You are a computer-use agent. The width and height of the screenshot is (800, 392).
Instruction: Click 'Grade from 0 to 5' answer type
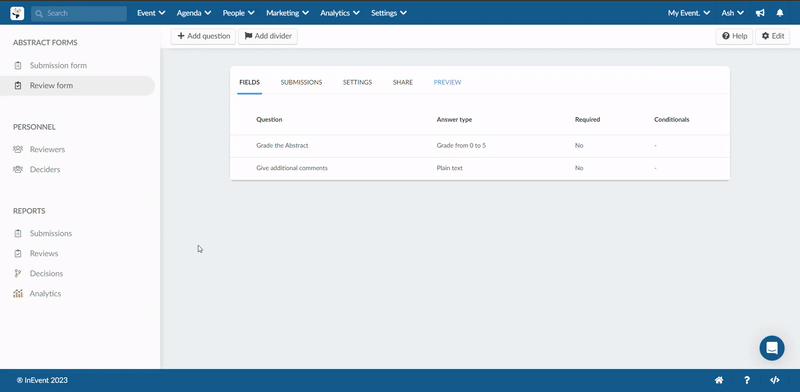461,145
